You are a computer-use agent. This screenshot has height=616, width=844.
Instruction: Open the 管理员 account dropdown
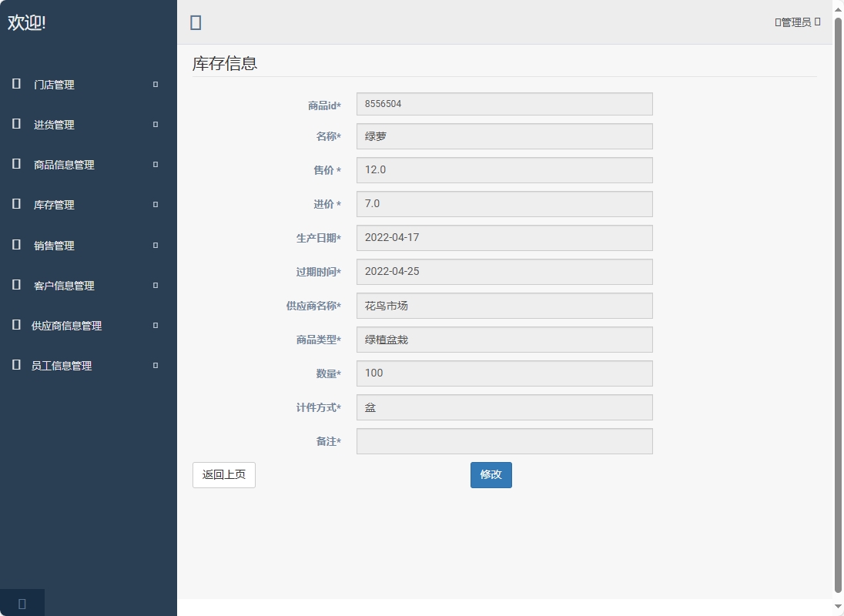click(796, 22)
